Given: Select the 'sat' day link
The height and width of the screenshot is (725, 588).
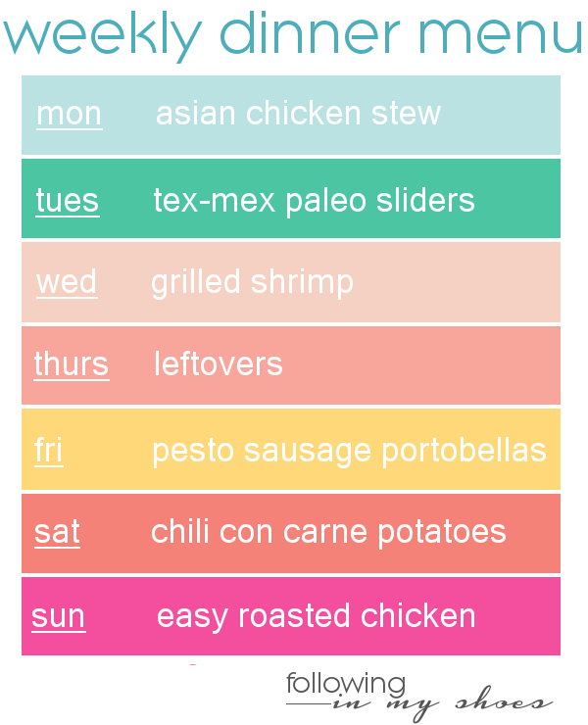Looking at the screenshot, I should coord(58,533).
